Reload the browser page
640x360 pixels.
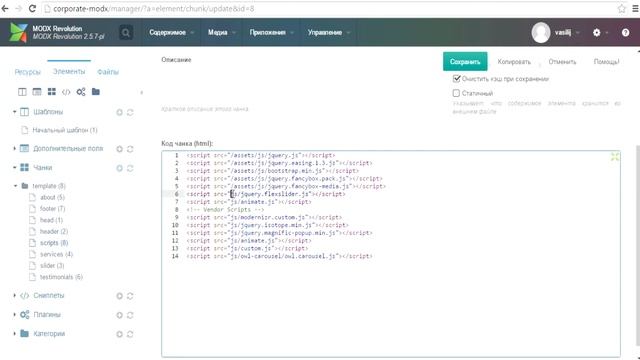point(32,8)
